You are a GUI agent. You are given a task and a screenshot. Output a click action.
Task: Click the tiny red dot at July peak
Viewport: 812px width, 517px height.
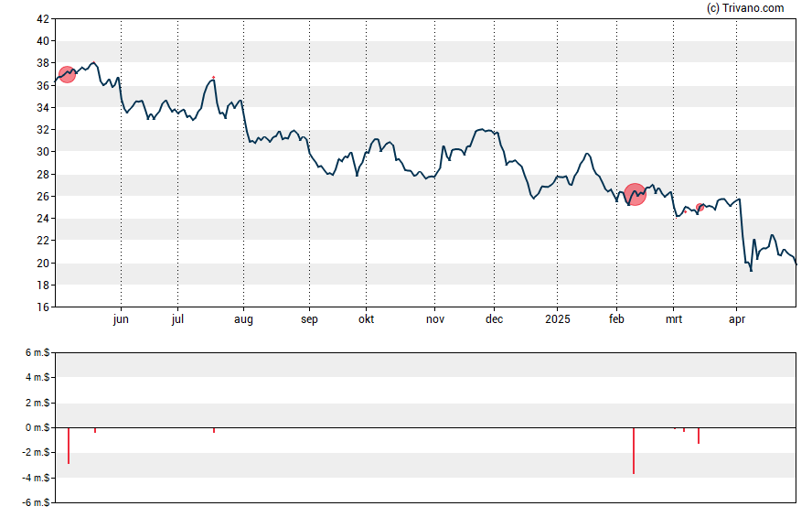click(x=213, y=78)
